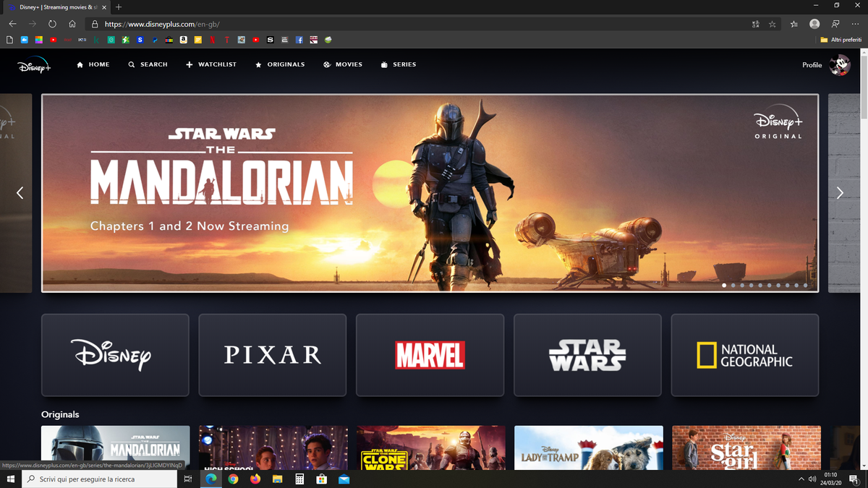The width and height of the screenshot is (868, 488).
Task: Open the Pixar brand page
Action: coord(272,355)
